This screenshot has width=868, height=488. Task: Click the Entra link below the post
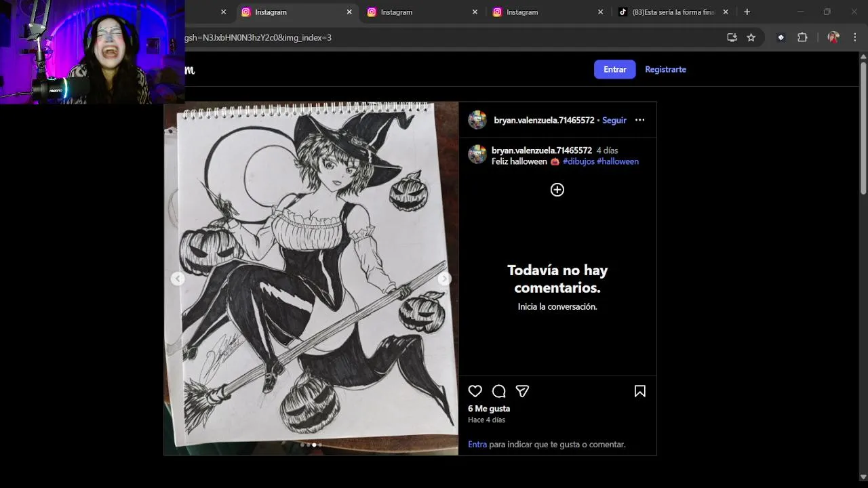pos(477,445)
